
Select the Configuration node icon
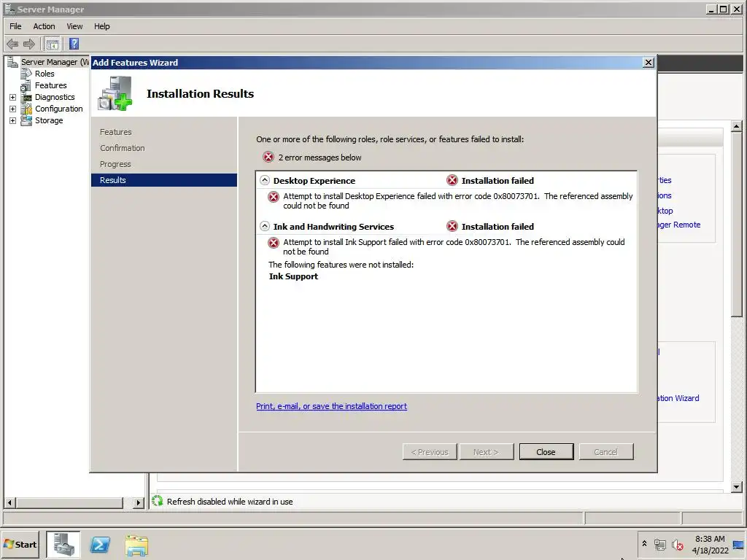pyautogui.click(x=27, y=109)
